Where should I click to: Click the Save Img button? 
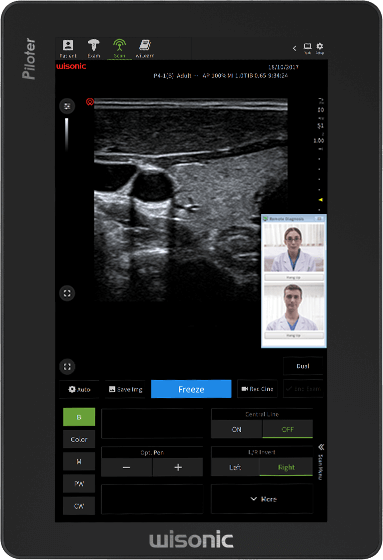click(x=125, y=389)
